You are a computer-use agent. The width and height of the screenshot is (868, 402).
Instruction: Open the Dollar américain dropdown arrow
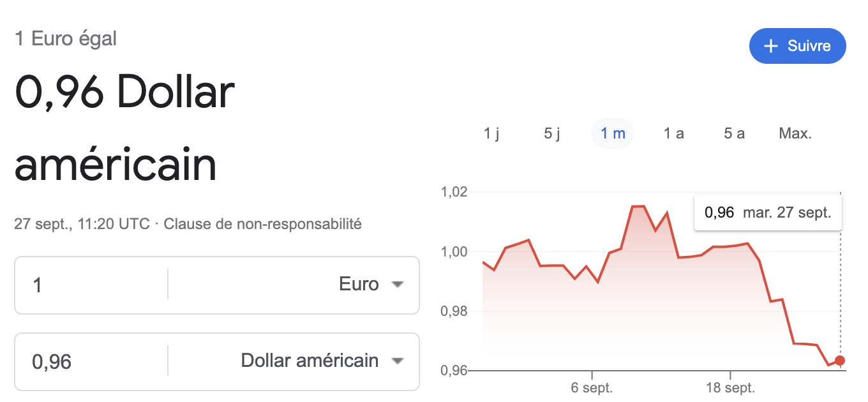(x=398, y=361)
